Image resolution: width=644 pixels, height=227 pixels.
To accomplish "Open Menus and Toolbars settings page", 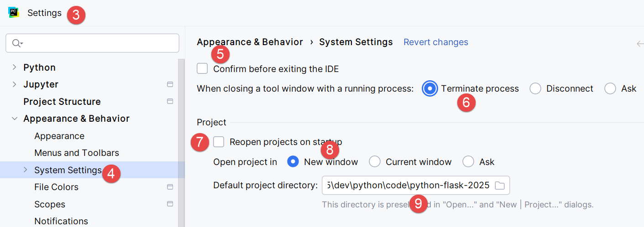I will pos(77,153).
